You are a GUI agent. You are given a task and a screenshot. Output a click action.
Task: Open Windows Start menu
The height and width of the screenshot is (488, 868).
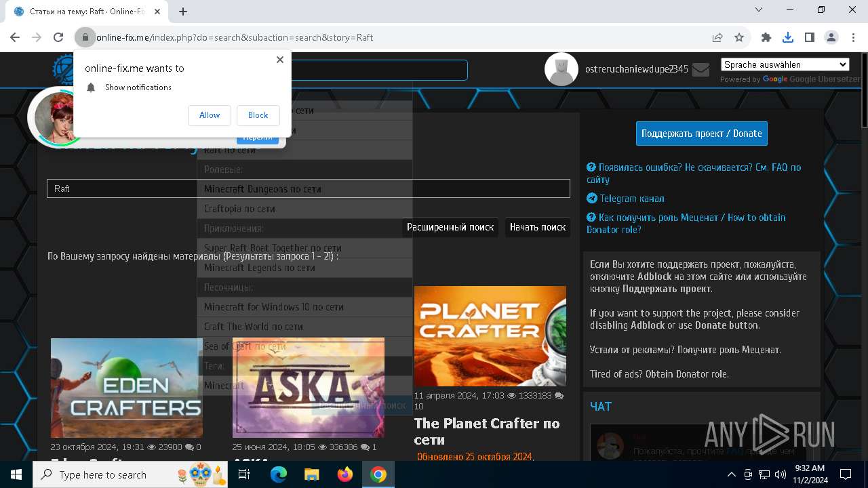[x=16, y=474]
